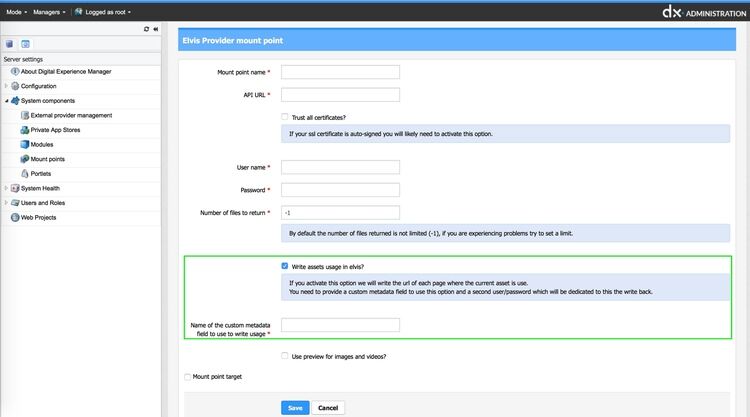Switch to the second side panel tab icon
The image size is (750, 417).
[x=25, y=44]
